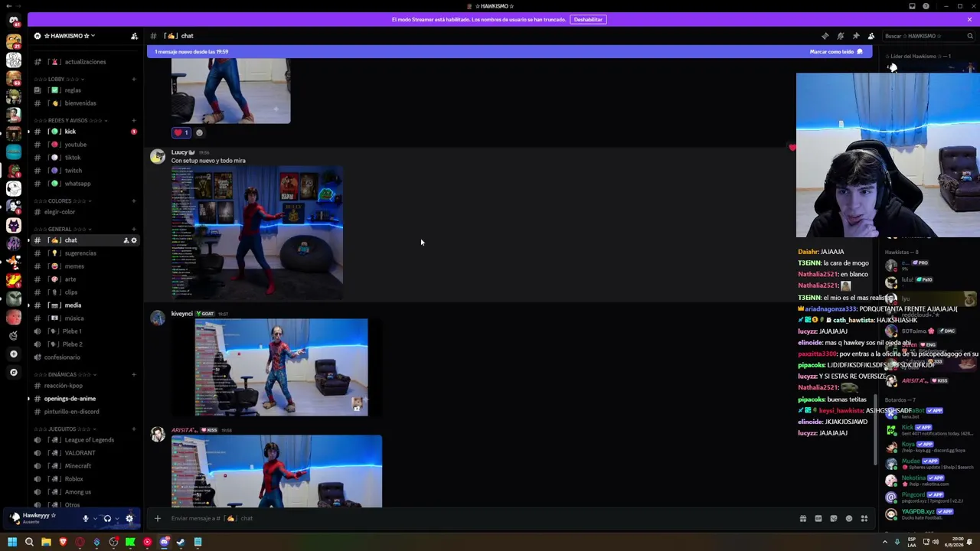Add a channel to the JUEGUITOS category
The height and width of the screenshot is (551, 980).
[x=134, y=429]
